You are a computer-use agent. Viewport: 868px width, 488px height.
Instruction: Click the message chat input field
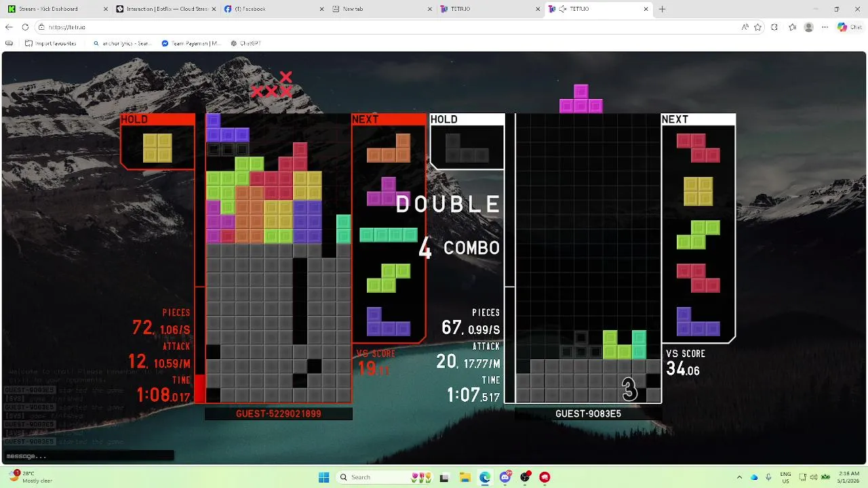[88, 455]
